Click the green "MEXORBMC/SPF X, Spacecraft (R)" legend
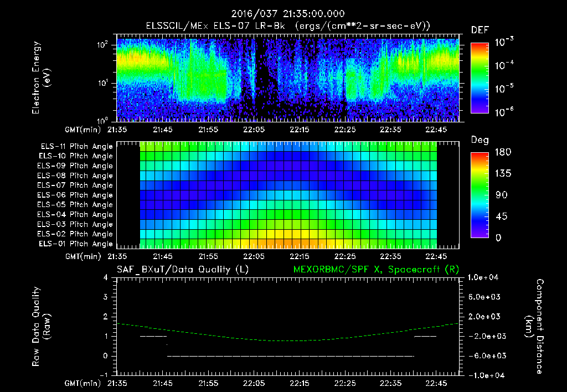This screenshot has width=567, height=392. [376, 270]
